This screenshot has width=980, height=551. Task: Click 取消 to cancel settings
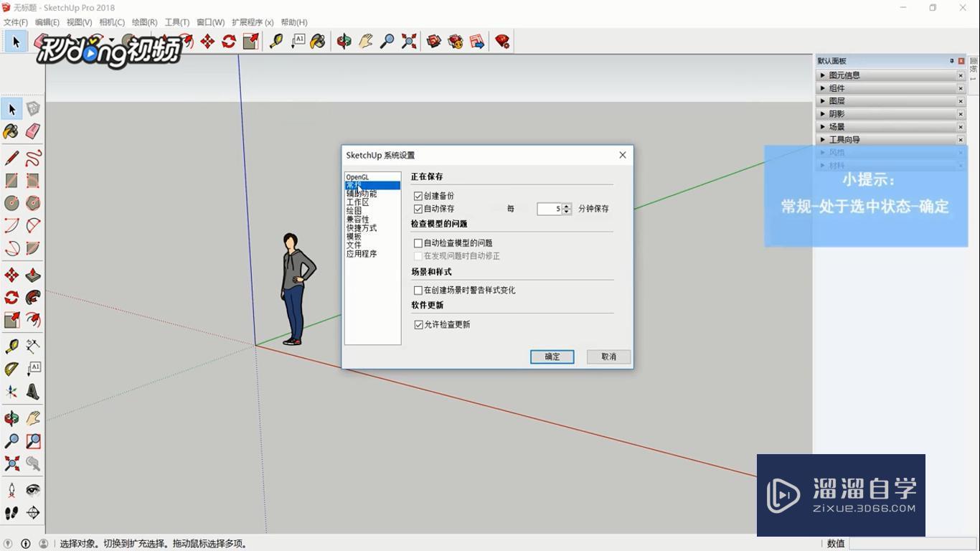[608, 357]
